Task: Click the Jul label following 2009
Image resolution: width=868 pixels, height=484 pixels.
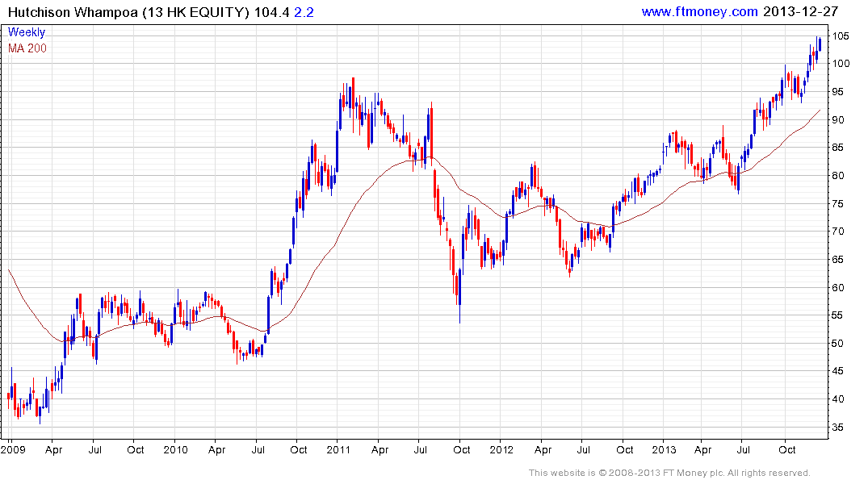Action: (x=94, y=449)
